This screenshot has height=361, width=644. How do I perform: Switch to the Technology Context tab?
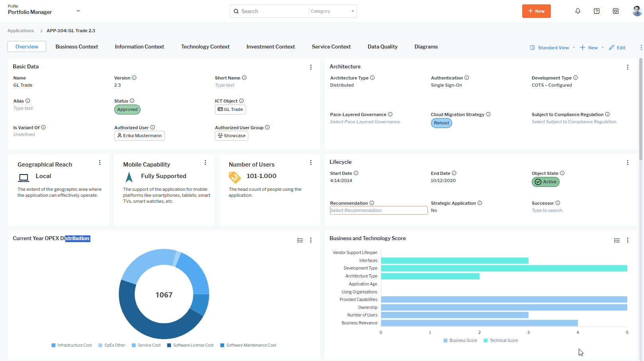pyautogui.click(x=205, y=47)
